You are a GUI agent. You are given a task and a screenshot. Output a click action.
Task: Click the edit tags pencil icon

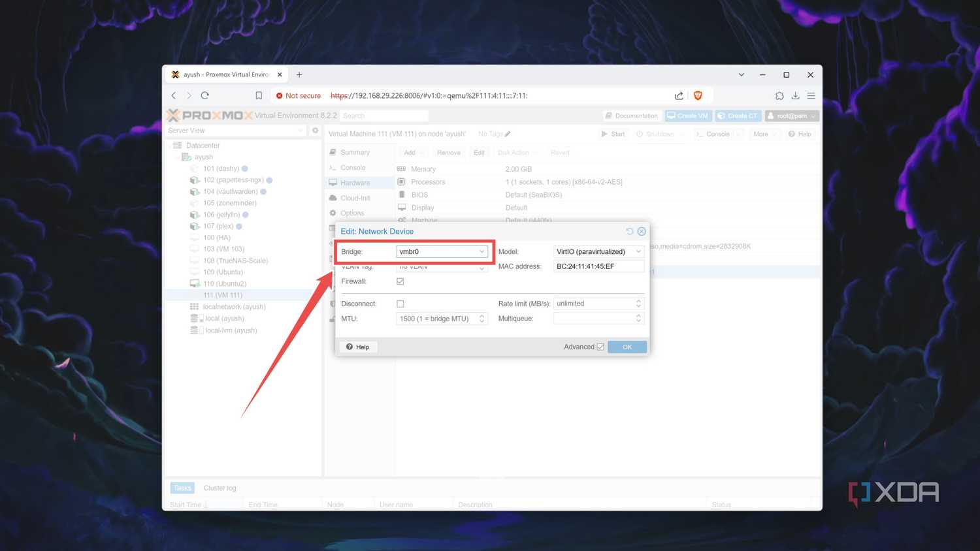tap(508, 134)
